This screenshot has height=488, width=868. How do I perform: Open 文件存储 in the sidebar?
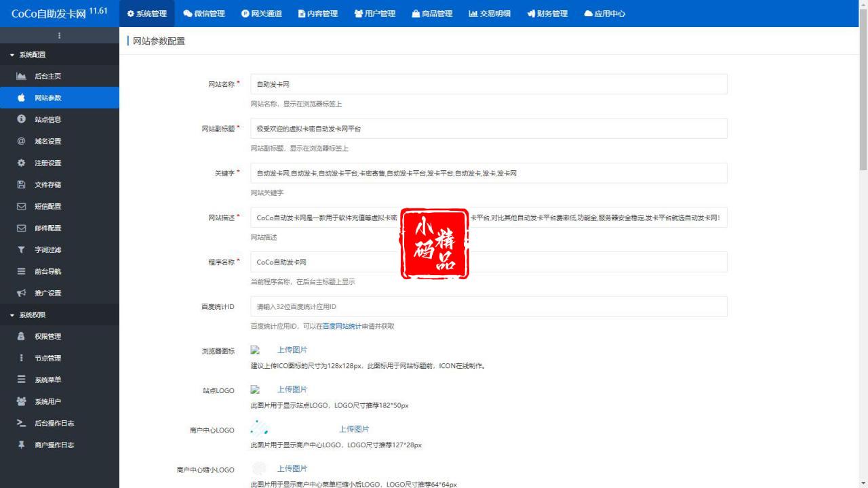(60, 184)
